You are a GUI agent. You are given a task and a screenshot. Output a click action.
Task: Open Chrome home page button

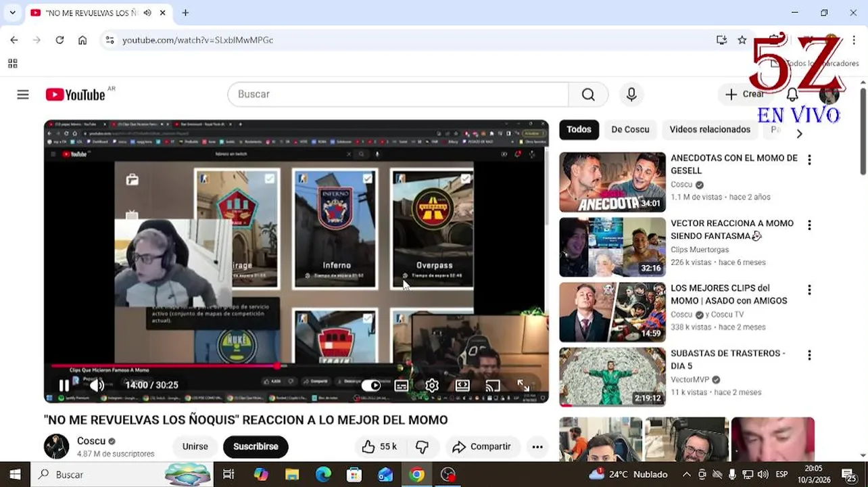click(x=82, y=40)
